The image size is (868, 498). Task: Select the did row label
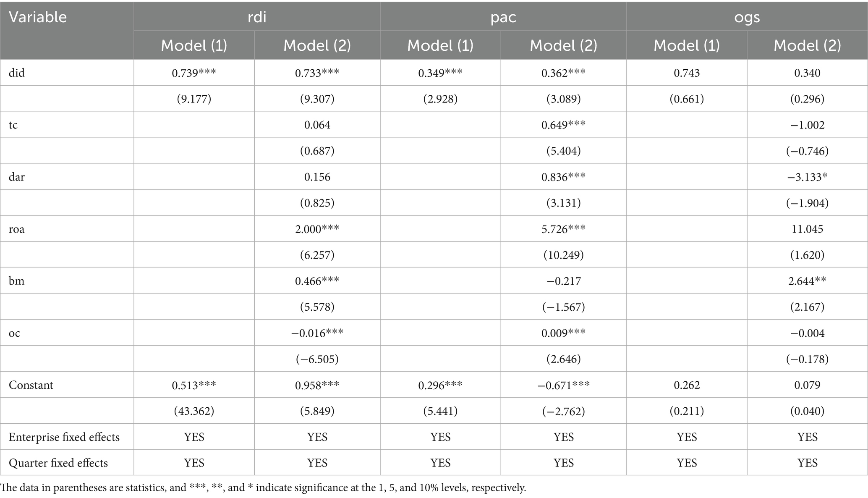17,73
